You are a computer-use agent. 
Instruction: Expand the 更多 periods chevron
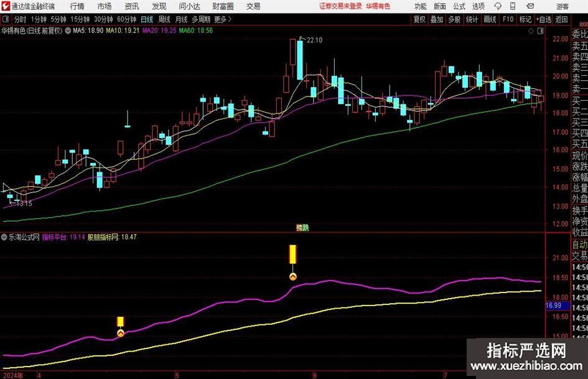point(223,19)
